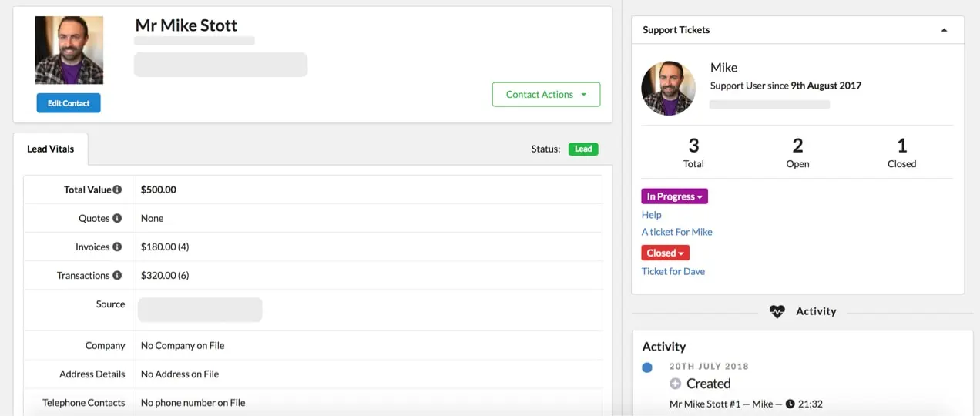The height and width of the screenshot is (416, 980).
Task: Open the Contact Actions dropdown
Action: (546, 94)
